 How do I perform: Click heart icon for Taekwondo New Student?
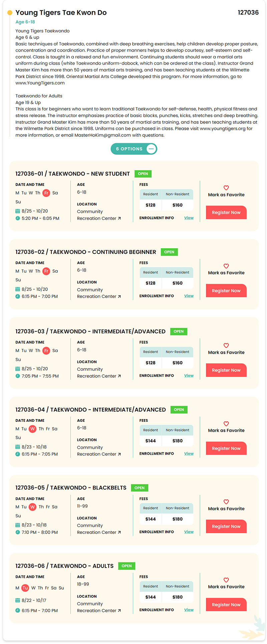(x=226, y=188)
